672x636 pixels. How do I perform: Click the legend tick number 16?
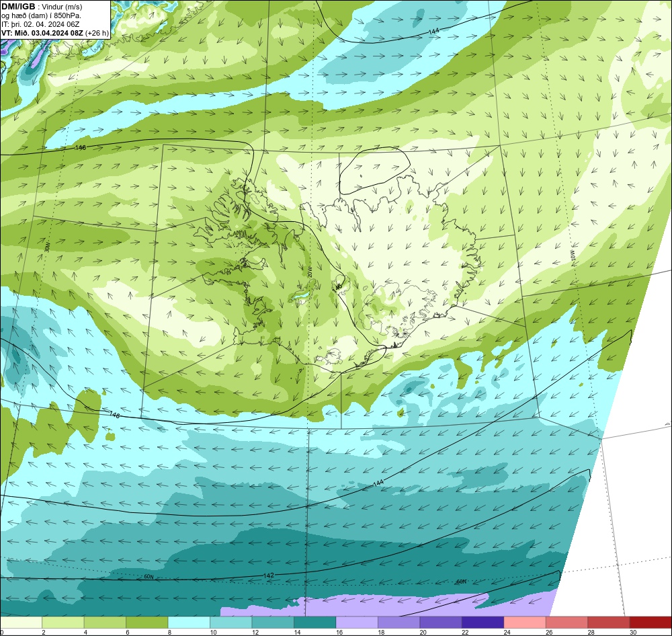339,632
